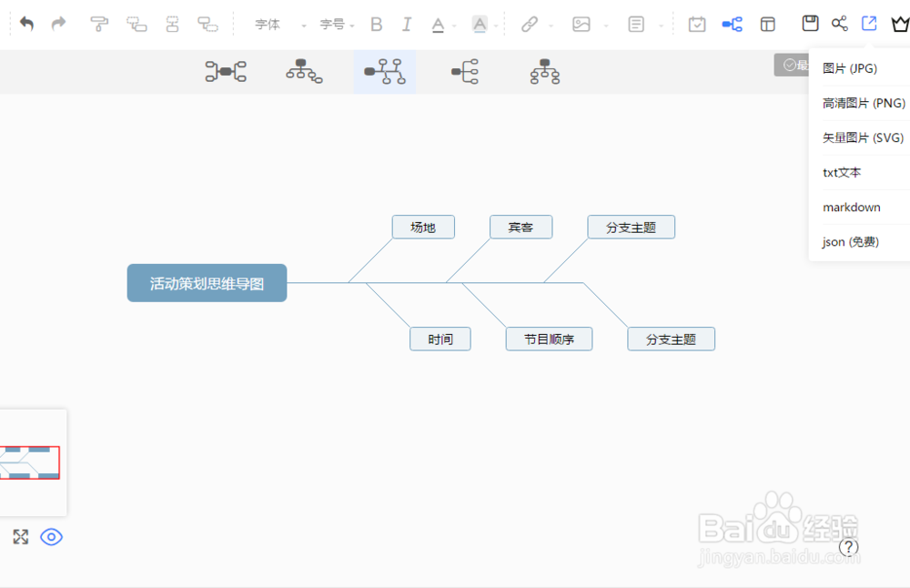Click the help question mark button
The width and height of the screenshot is (910, 588).
(849, 547)
